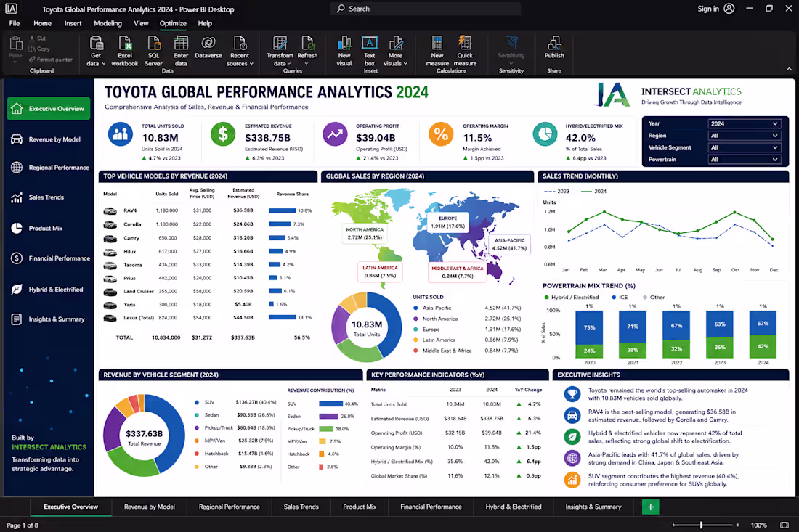Launch Transform data editor

click(280, 51)
